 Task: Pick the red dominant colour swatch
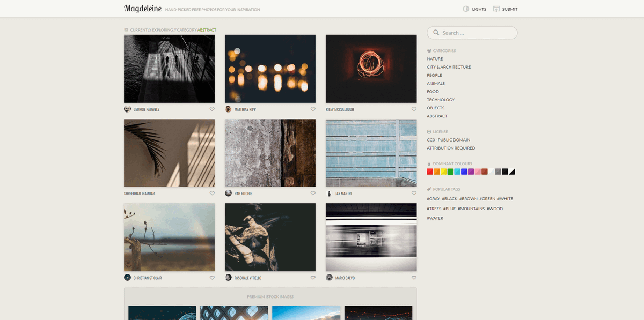(430, 172)
